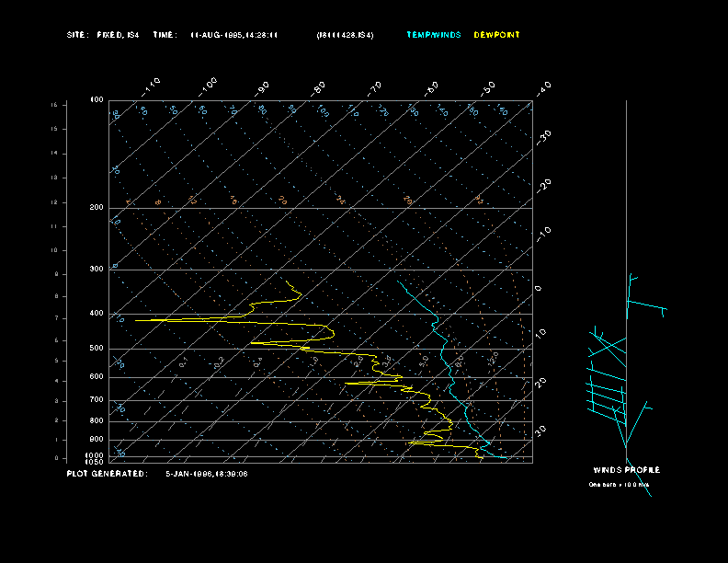Click the SITE label in header
728x563 pixels.
pos(77,35)
